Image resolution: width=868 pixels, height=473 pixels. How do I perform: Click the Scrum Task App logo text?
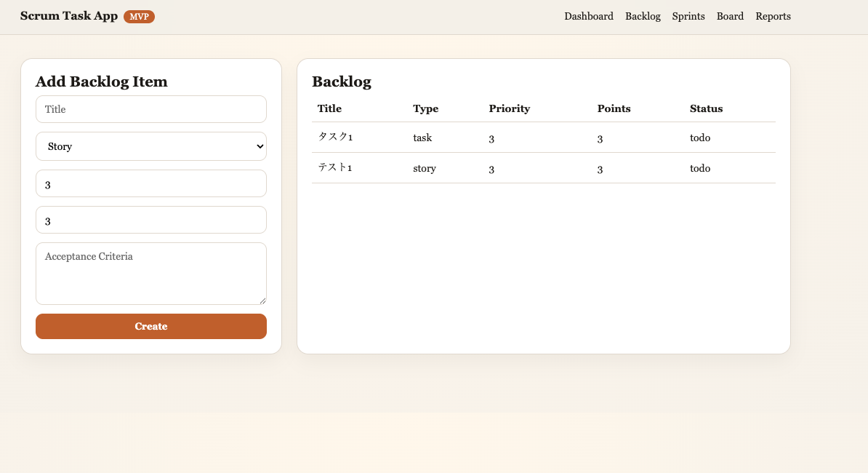[x=68, y=15]
